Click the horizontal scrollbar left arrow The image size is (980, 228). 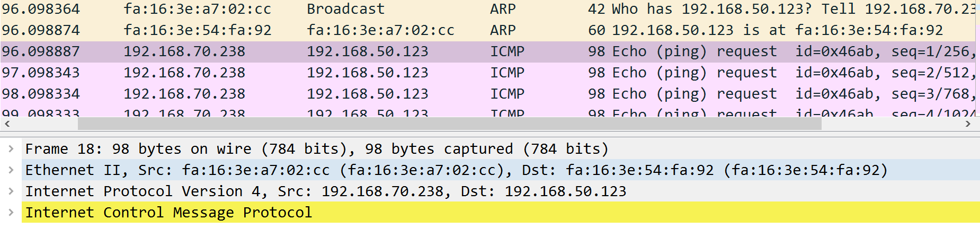7,124
